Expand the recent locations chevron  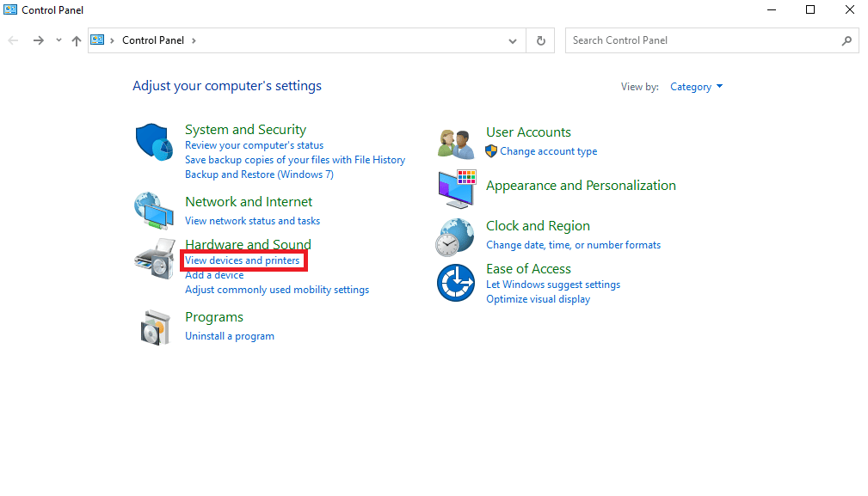[x=58, y=40]
